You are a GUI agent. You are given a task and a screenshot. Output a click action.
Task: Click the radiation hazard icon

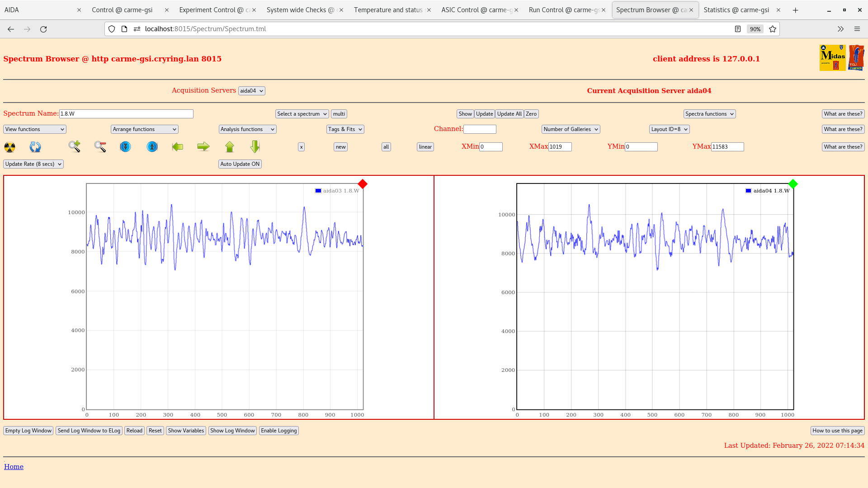tap(9, 147)
